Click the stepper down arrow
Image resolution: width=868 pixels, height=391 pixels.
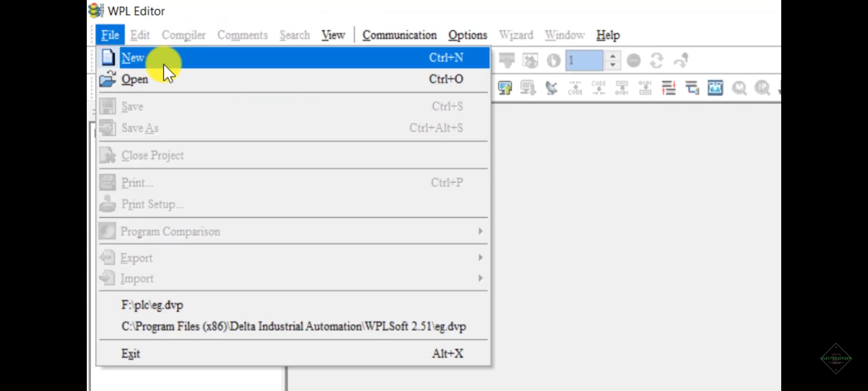point(612,65)
